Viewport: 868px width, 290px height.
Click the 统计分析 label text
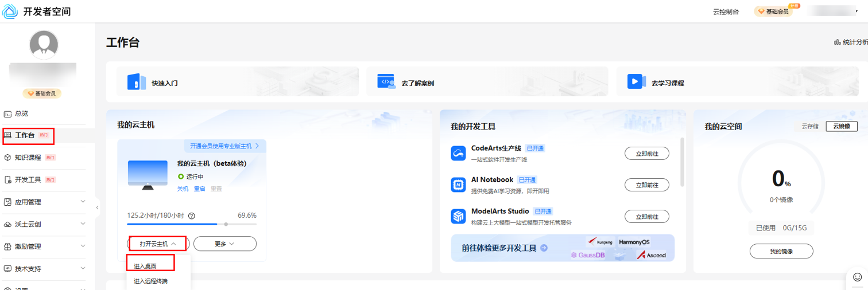[x=855, y=42]
